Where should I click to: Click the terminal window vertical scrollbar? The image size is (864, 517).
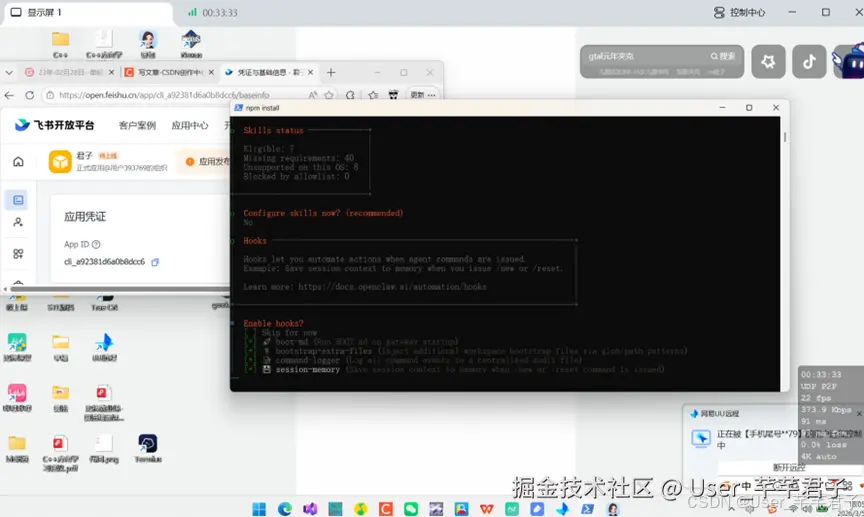point(785,137)
